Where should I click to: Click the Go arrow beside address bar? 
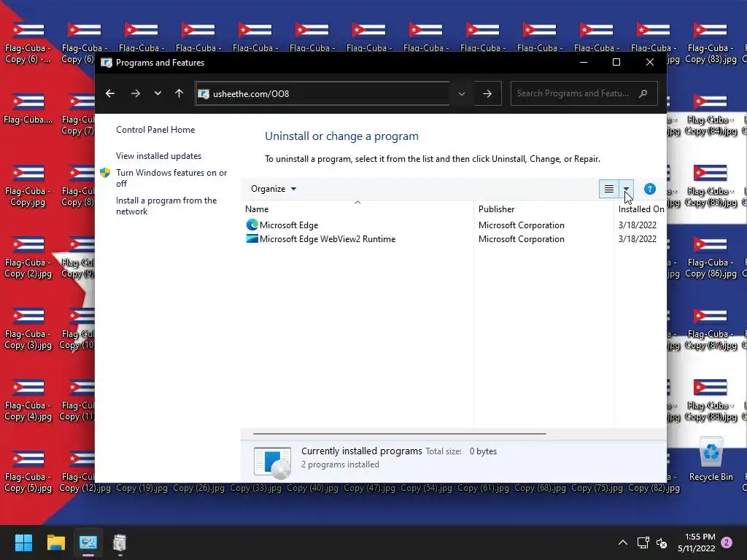click(487, 94)
